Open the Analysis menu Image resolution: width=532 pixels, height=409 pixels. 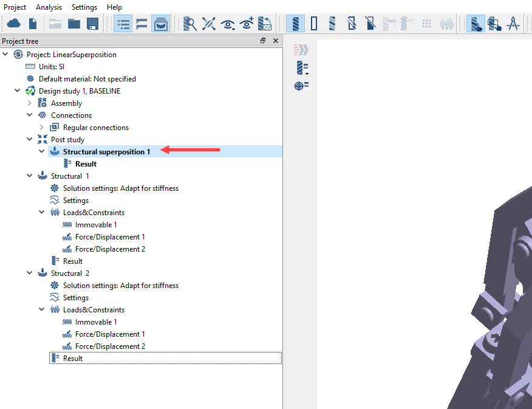[x=49, y=7]
